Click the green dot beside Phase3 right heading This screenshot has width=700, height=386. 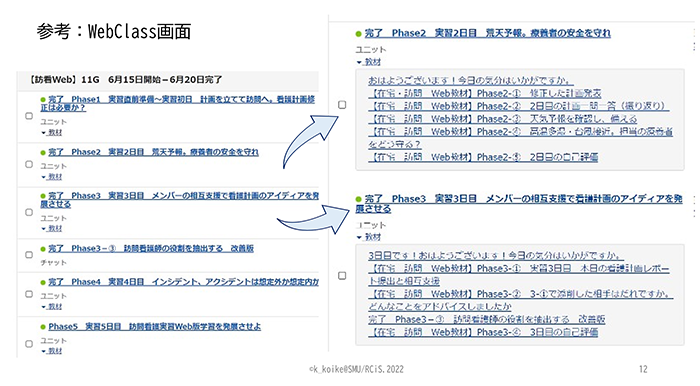point(358,199)
